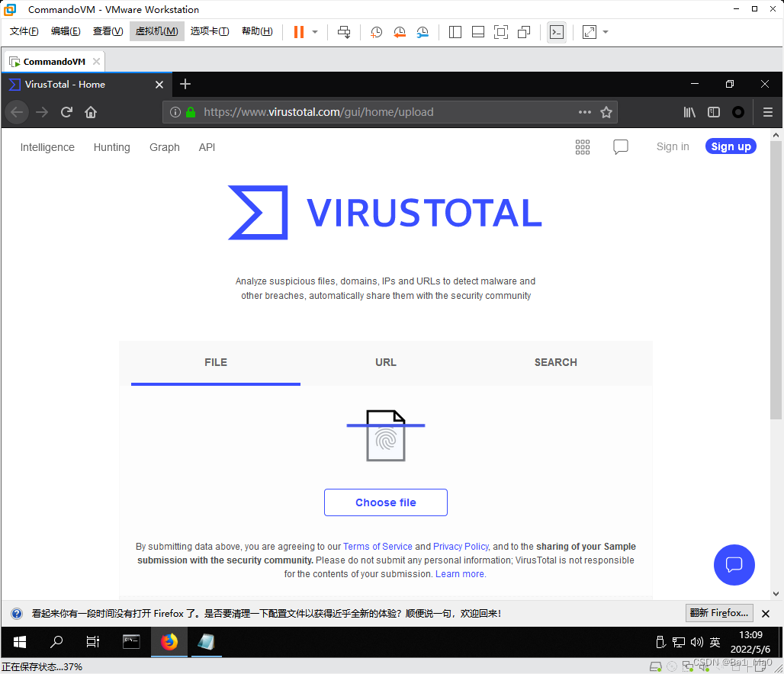784x674 pixels.
Task: Select the FILE tab
Action: point(216,362)
